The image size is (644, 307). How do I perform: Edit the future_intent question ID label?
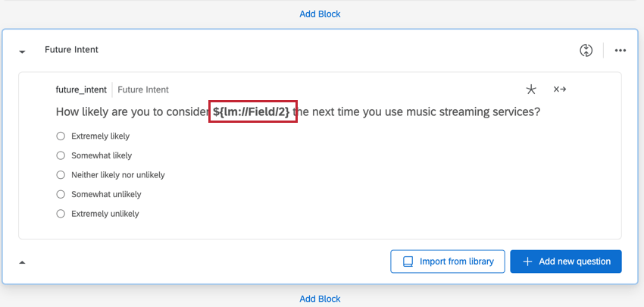pyautogui.click(x=81, y=89)
